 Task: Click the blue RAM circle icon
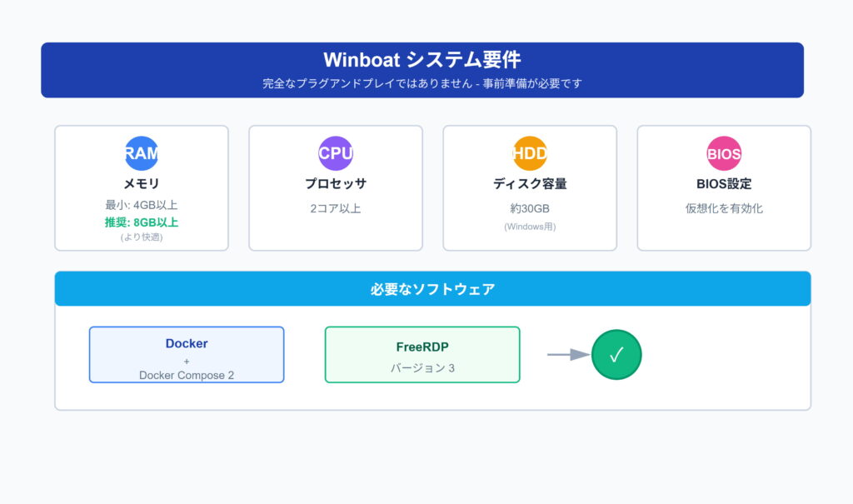coord(141,153)
